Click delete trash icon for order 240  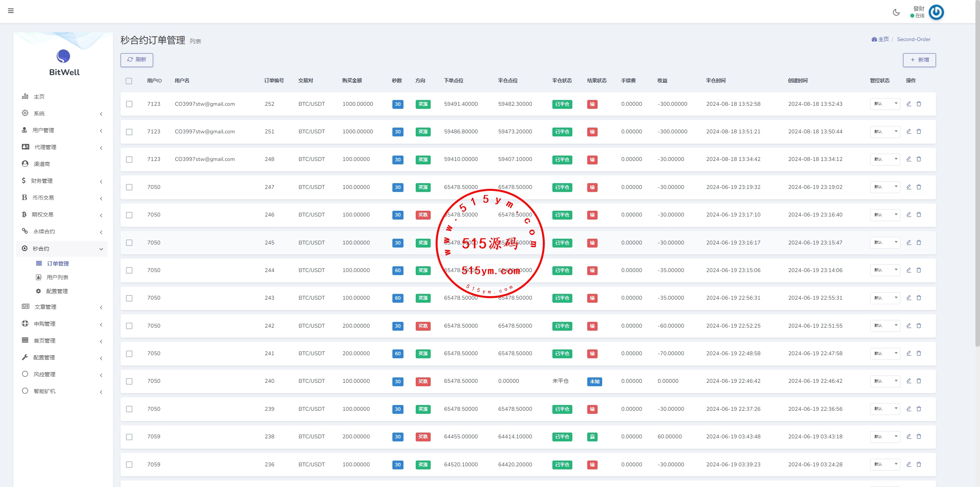[x=919, y=381]
